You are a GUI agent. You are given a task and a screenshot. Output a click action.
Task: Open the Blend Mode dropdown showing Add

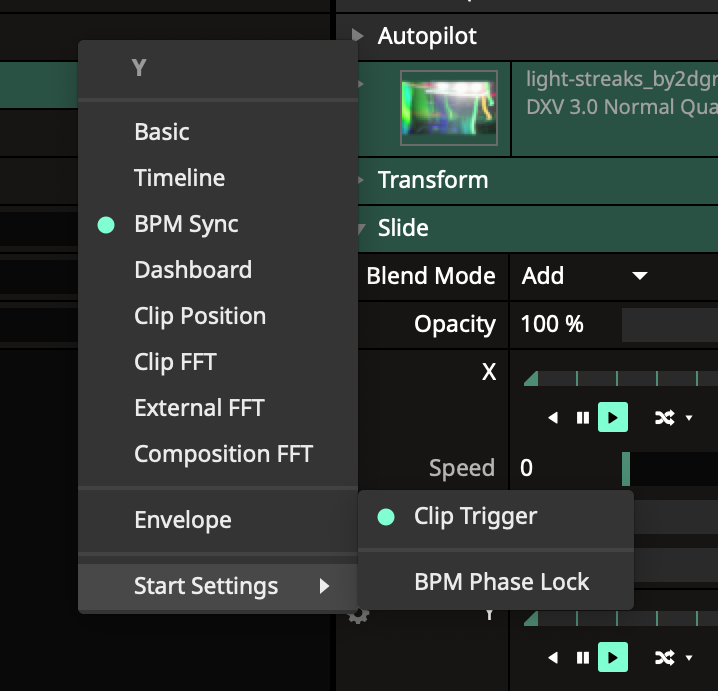point(585,276)
